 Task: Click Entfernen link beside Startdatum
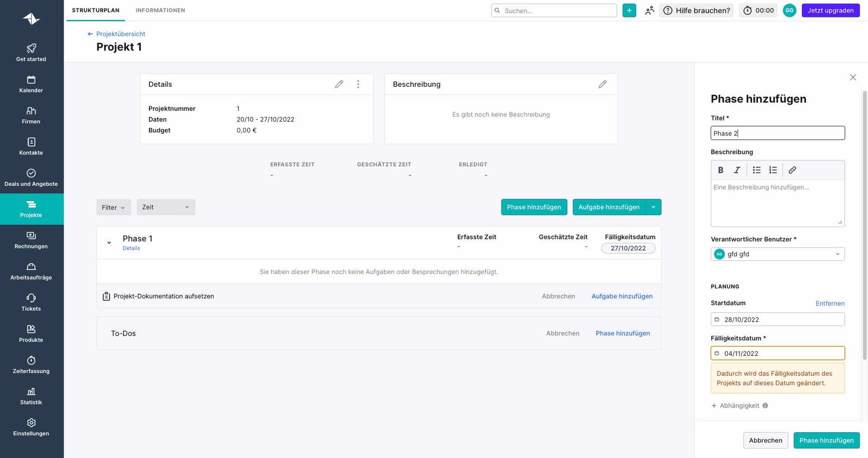click(x=830, y=303)
